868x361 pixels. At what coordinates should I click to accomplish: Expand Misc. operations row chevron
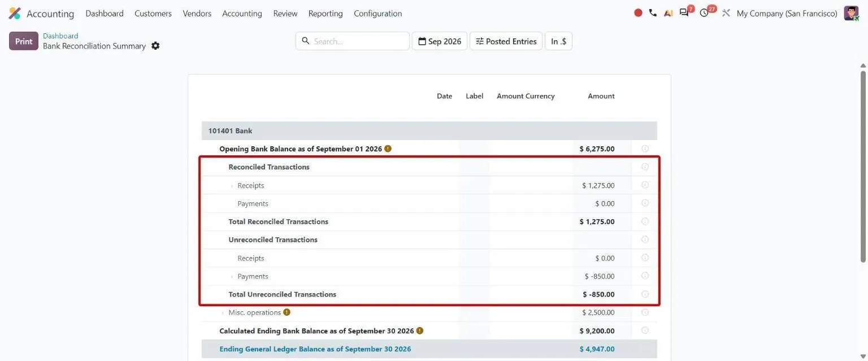[223, 313]
